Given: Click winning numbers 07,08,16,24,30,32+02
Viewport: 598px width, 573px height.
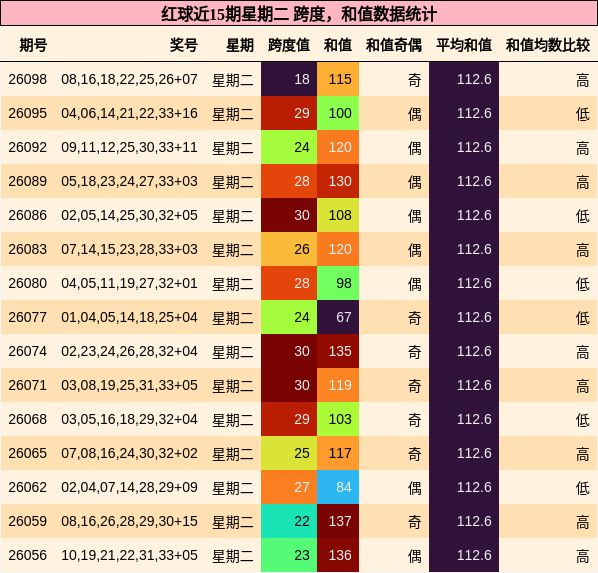Looking at the screenshot, I should [x=129, y=453].
